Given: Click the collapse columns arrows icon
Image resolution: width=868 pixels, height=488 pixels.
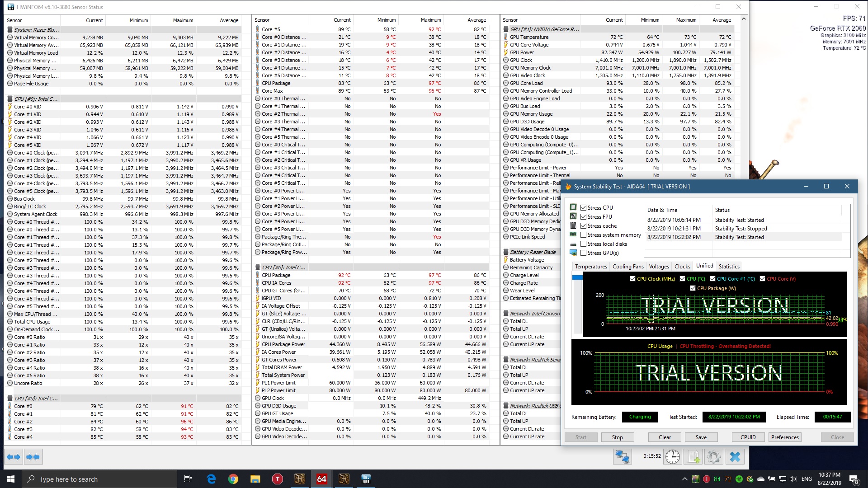Looking at the screenshot, I should 33,457.
